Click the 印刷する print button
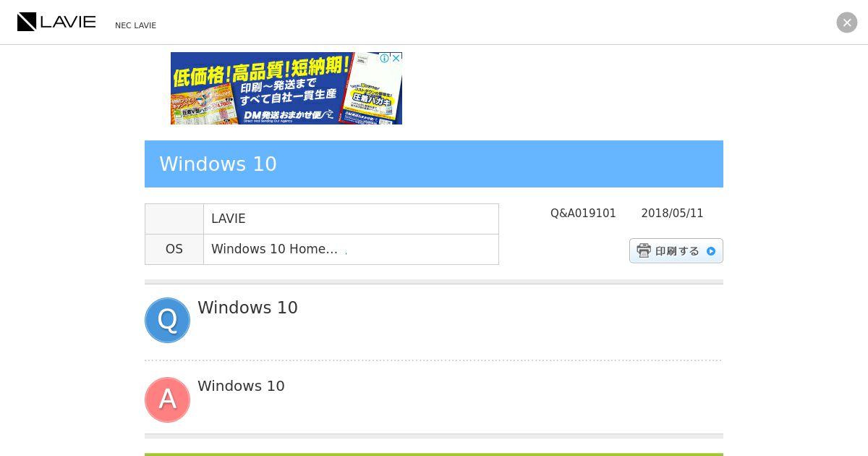This screenshot has width=868, height=456. (676, 250)
